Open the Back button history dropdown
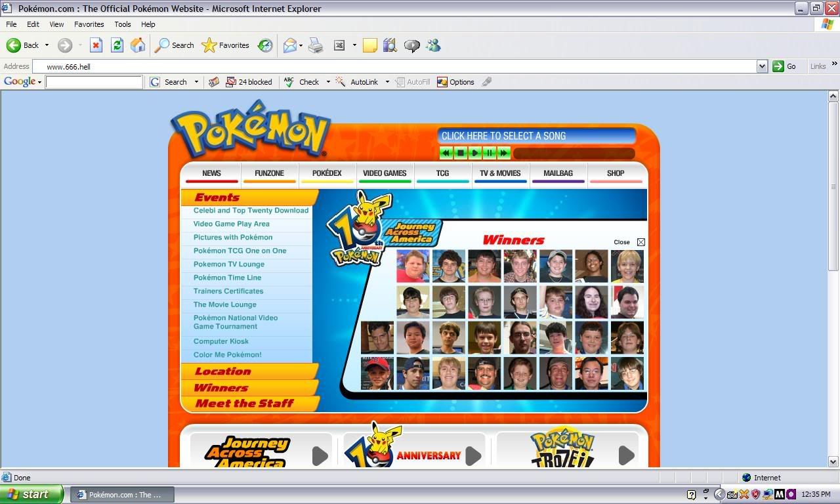Image resolution: width=840 pixels, height=504 pixels. click(x=47, y=45)
